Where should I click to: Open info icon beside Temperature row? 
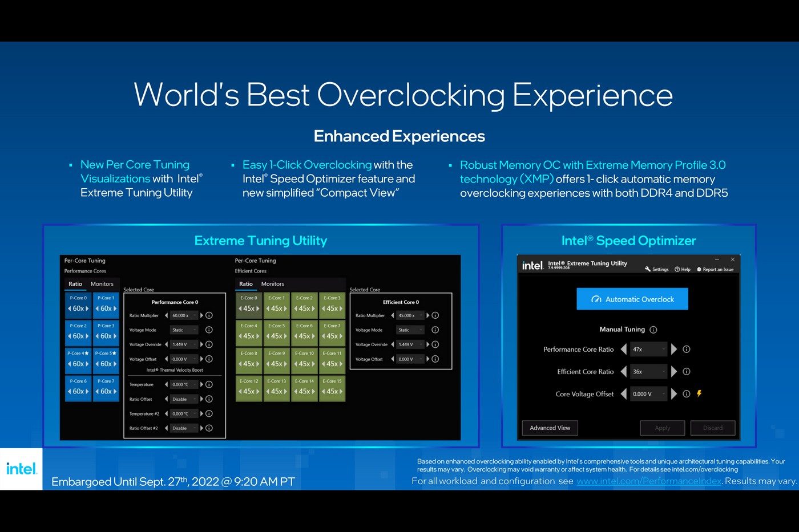click(x=209, y=384)
